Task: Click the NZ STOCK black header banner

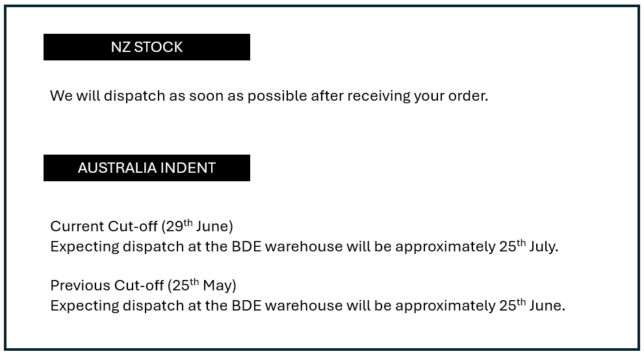Action: point(147,47)
